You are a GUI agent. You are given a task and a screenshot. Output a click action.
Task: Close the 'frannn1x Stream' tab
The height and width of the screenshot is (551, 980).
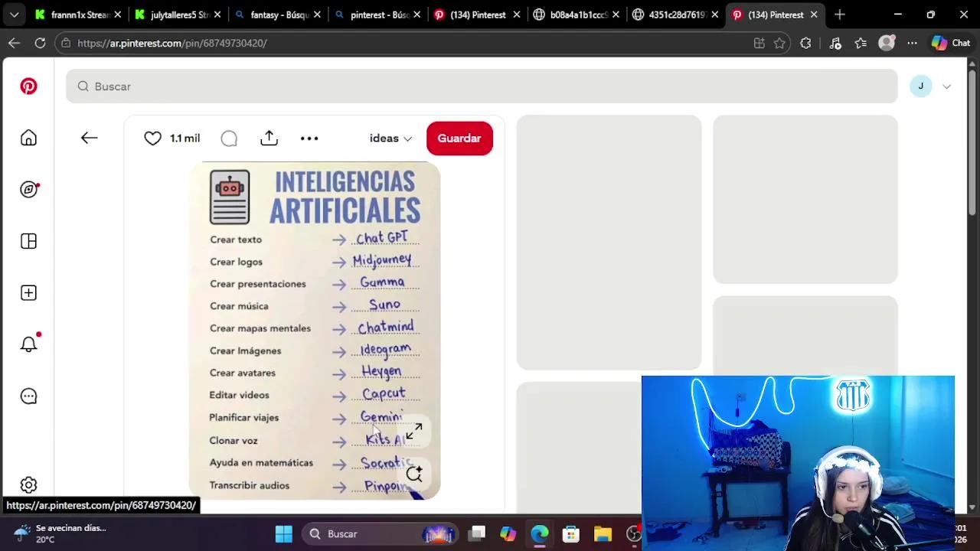tap(118, 15)
